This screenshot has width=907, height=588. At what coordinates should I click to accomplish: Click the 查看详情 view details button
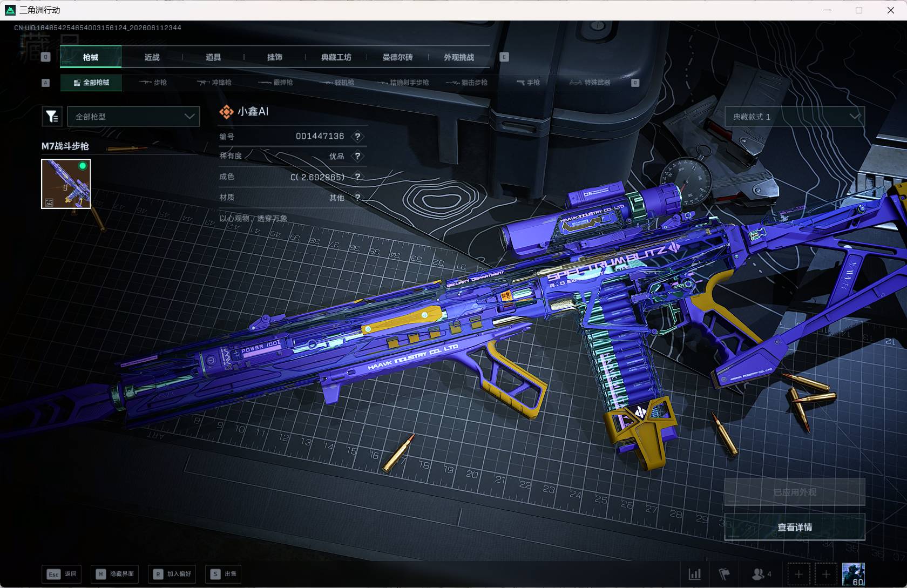point(795,527)
